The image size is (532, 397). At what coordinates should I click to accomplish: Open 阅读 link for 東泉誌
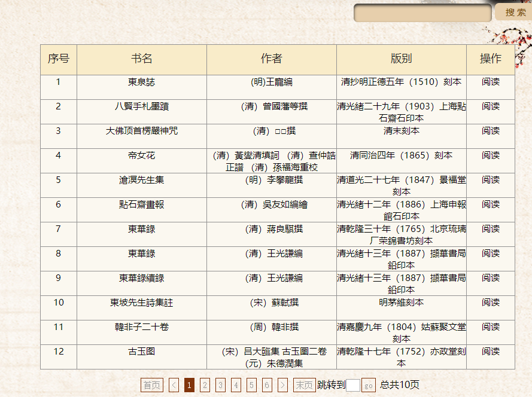491,82
